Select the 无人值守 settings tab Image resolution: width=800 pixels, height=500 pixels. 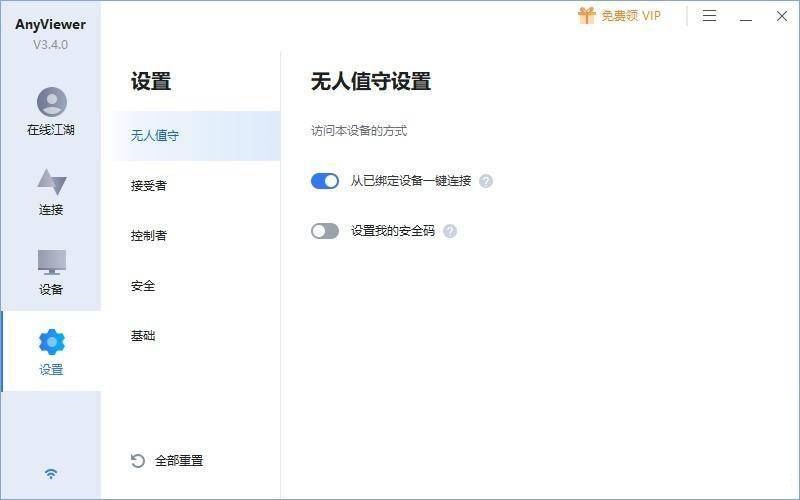click(155, 136)
